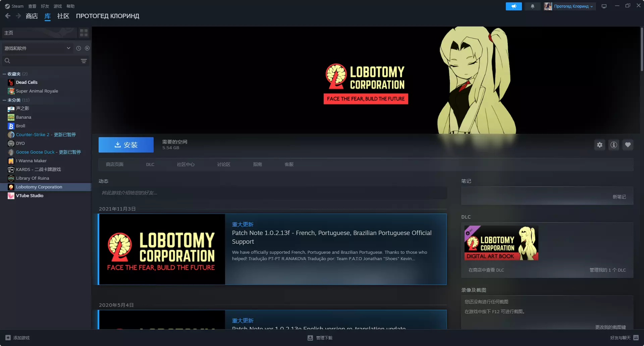Select Super Animal Royale game icon
Image resolution: width=644 pixels, height=346 pixels.
(x=11, y=91)
